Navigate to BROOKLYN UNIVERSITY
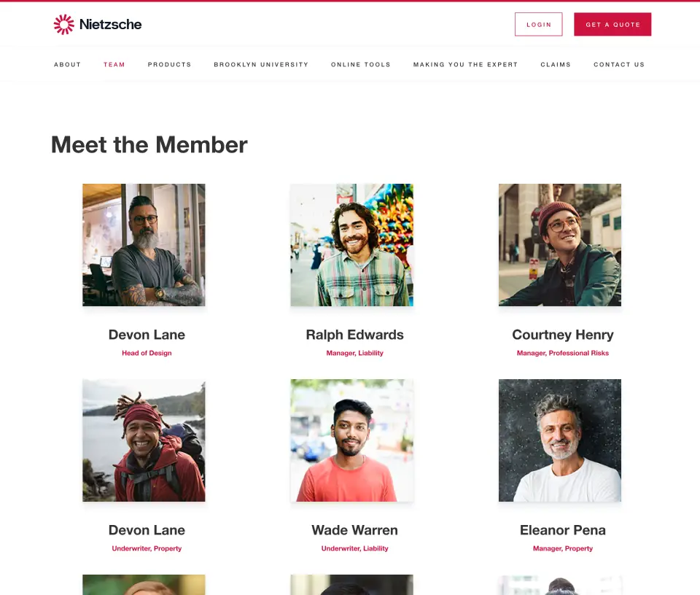 tap(260, 64)
